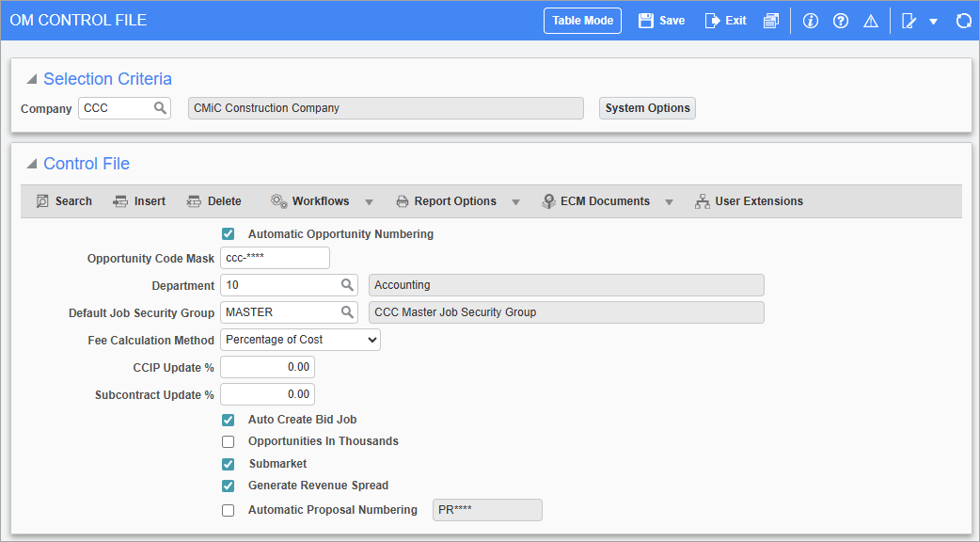Click the warning triangle icon in the title bar
The width and height of the screenshot is (980, 542).
[870, 20]
